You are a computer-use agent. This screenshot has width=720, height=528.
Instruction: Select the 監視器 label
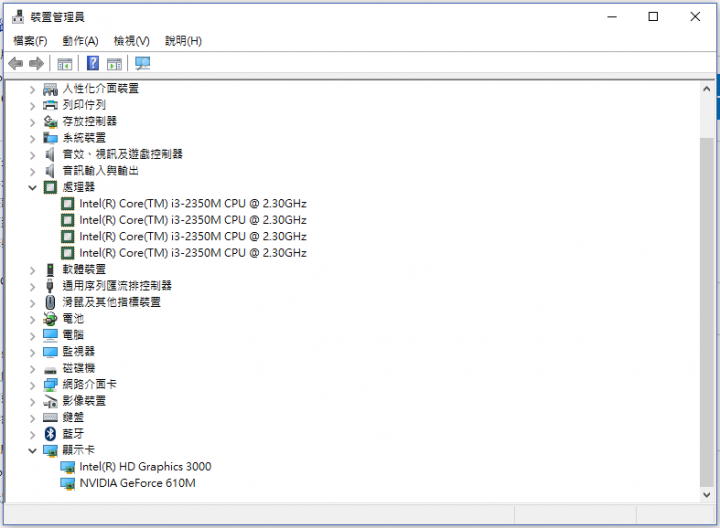tap(79, 351)
